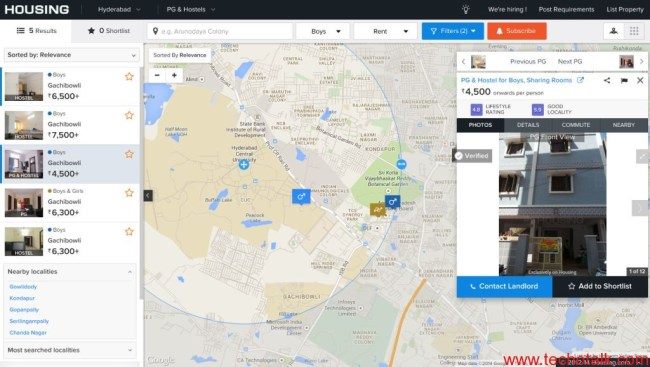Screen dimensions: 650x367
Task: Open the listing in a new window icon
Action: click(x=580, y=80)
